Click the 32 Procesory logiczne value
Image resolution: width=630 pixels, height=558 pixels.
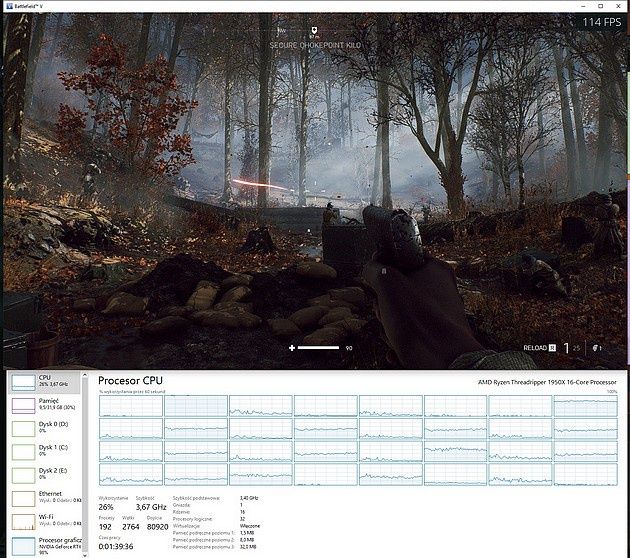point(242,519)
